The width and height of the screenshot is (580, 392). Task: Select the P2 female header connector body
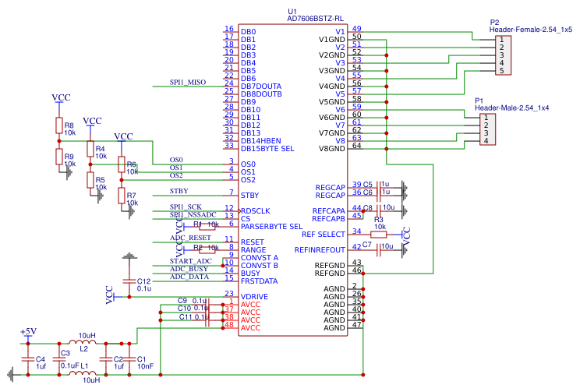[x=504, y=55]
